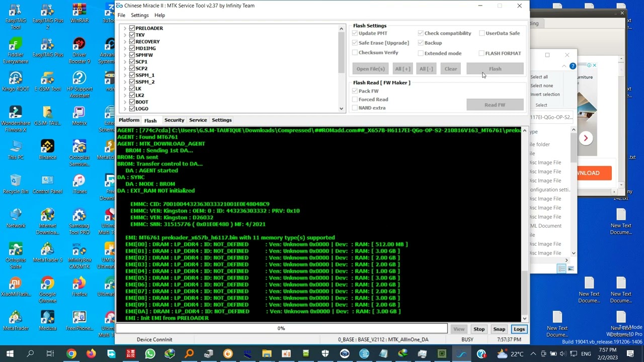The image size is (644, 362).
Task: Click the Stop button
Action: 479,329
